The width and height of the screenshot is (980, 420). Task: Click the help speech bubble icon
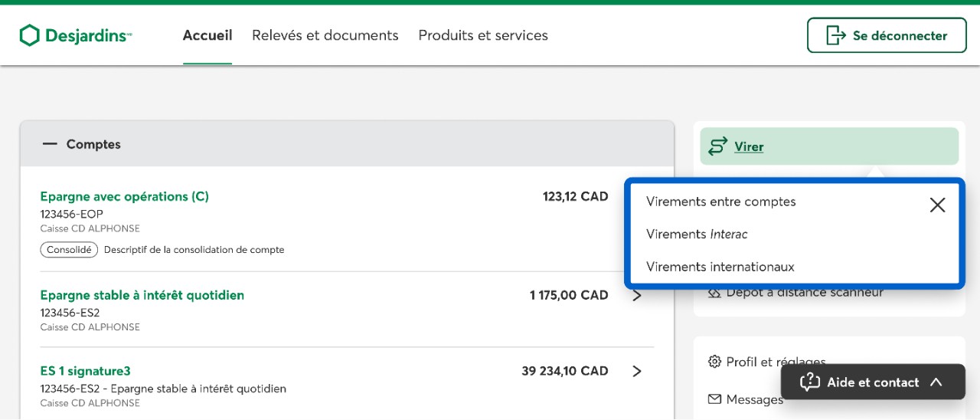coord(810,382)
